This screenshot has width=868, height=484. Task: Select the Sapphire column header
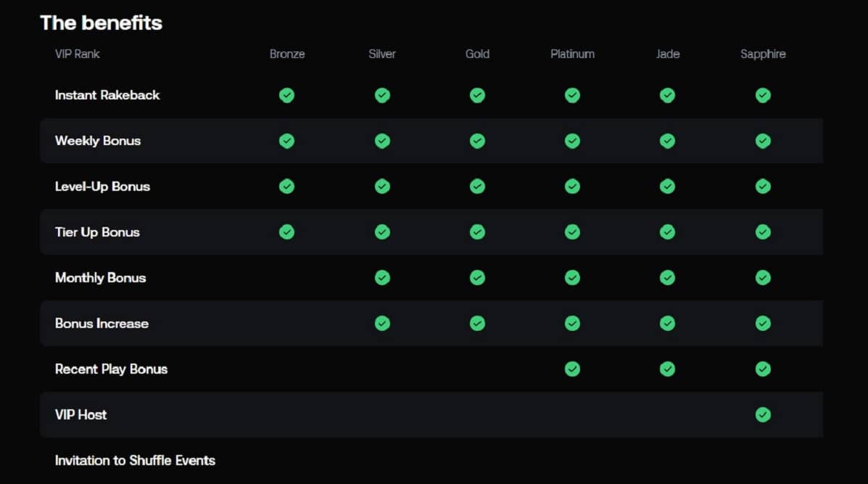[763, 54]
